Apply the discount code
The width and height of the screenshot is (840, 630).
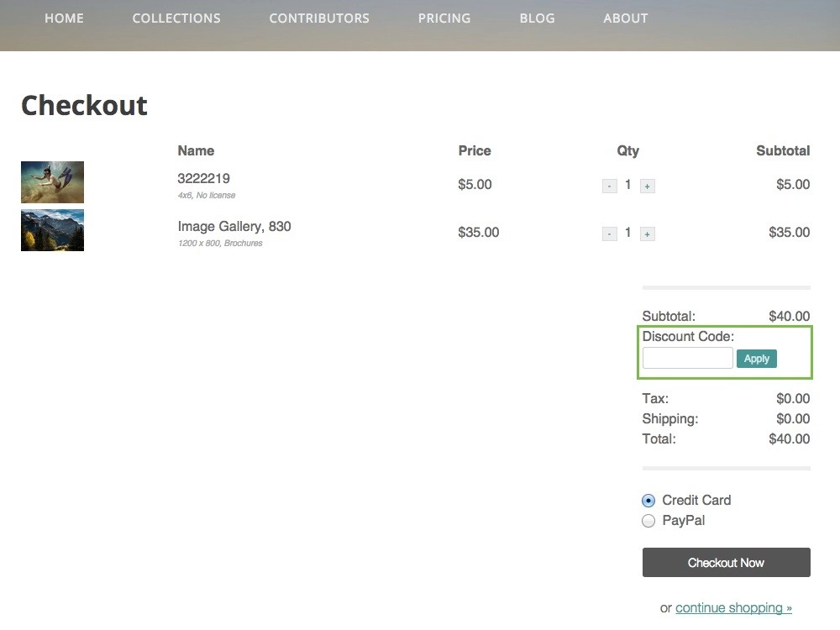(756, 358)
